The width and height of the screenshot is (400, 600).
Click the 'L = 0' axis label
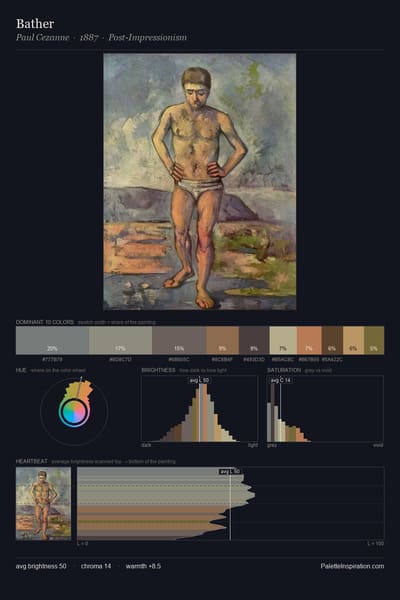pos(82,543)
